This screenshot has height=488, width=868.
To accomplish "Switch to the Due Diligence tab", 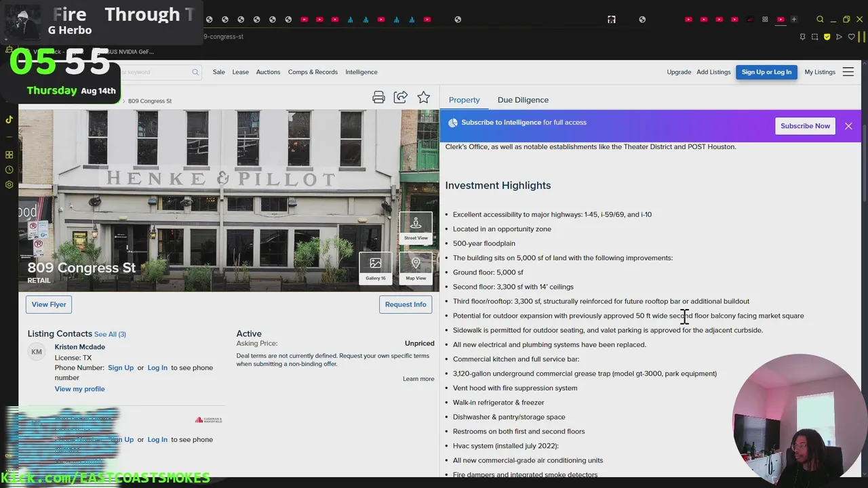I will point(523,100).
